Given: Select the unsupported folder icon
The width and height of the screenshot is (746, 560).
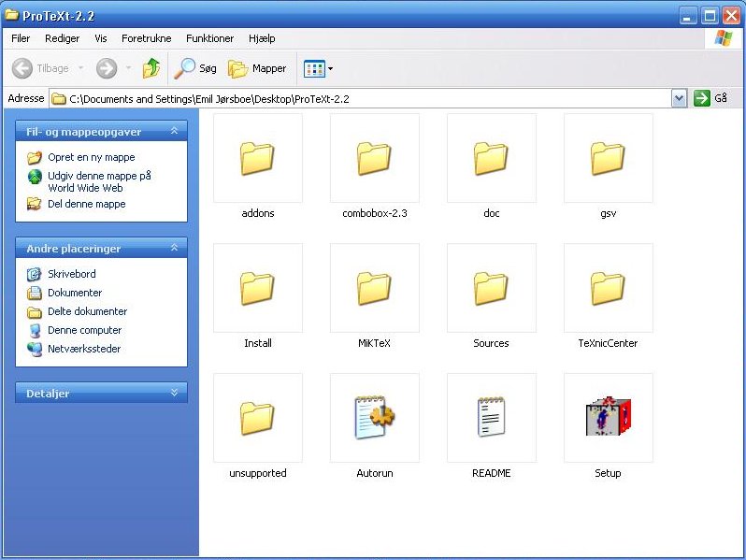Looking at the screenshot, I should [x=257, y=418].
